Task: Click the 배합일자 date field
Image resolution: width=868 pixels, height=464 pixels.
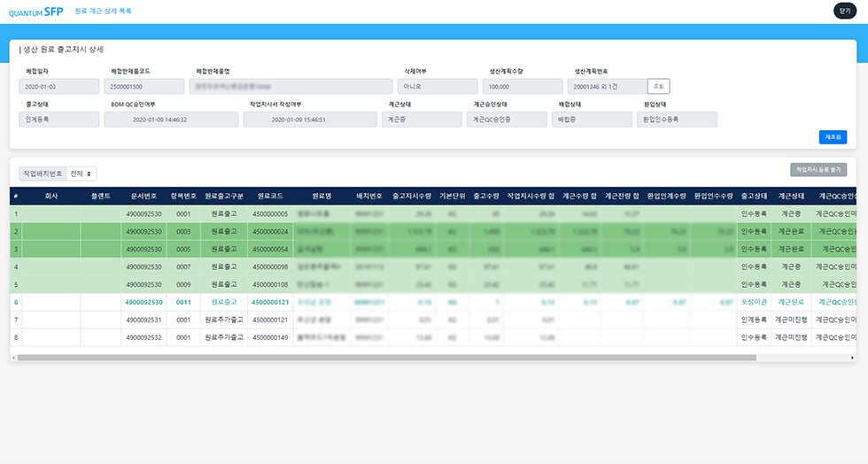Action: coord(59,87)
